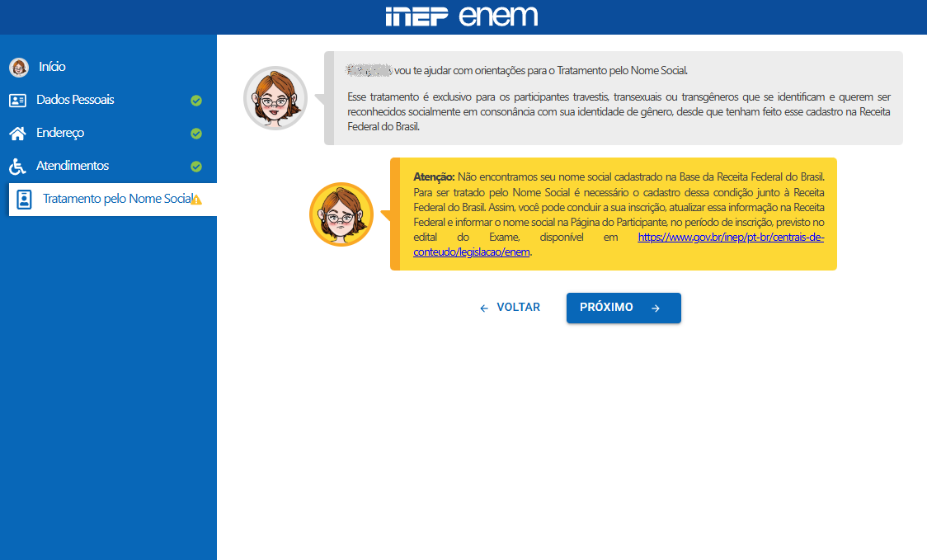Click the Endereço house icon
Image resolution: width=927 pixels, height=560 pixels.
point(19,133)
